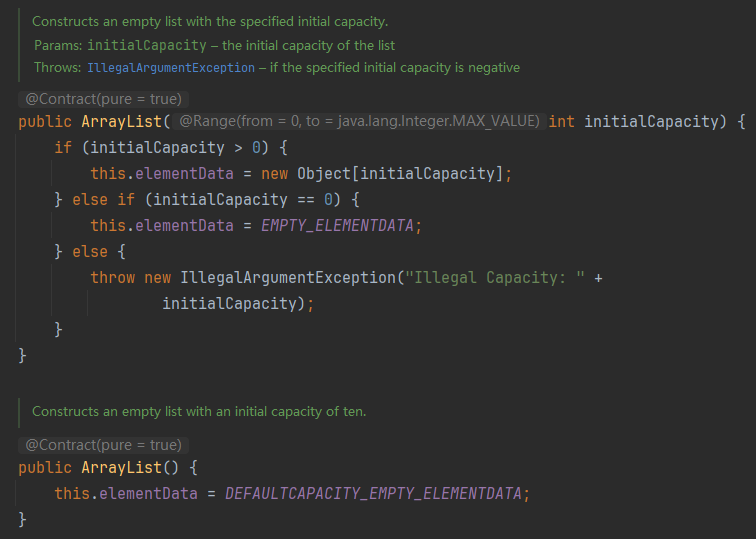Image resolution: width=756 pixels, height=539 pixels.
Task: Click the EMPTY_ELEMENTDATA constant in the else-if branch
Action: coord(337,226)
